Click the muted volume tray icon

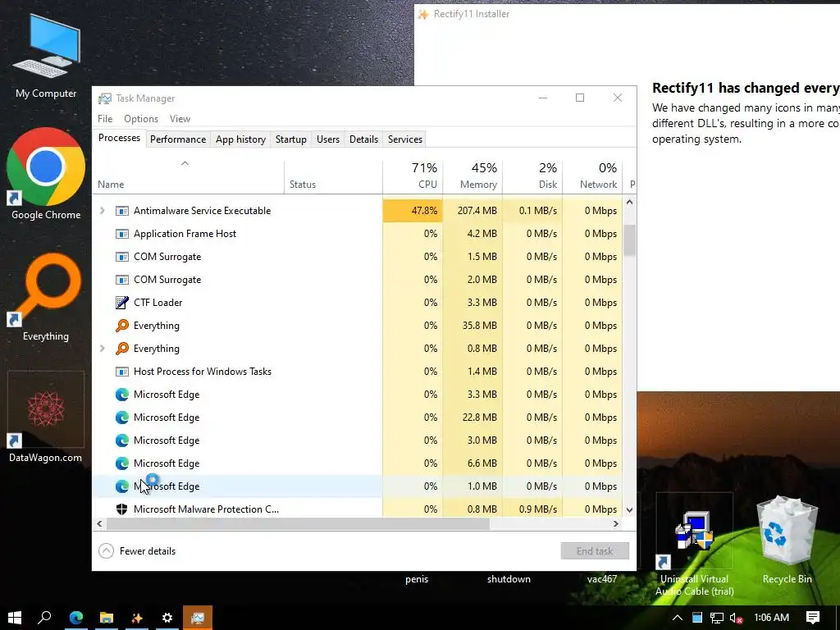736,618
